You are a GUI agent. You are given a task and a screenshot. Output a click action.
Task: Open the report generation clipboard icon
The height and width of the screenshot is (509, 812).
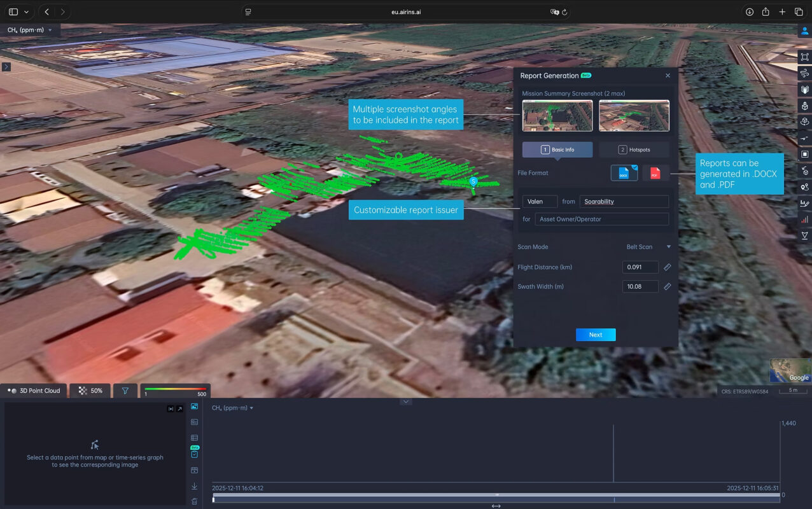coord(194,454)
